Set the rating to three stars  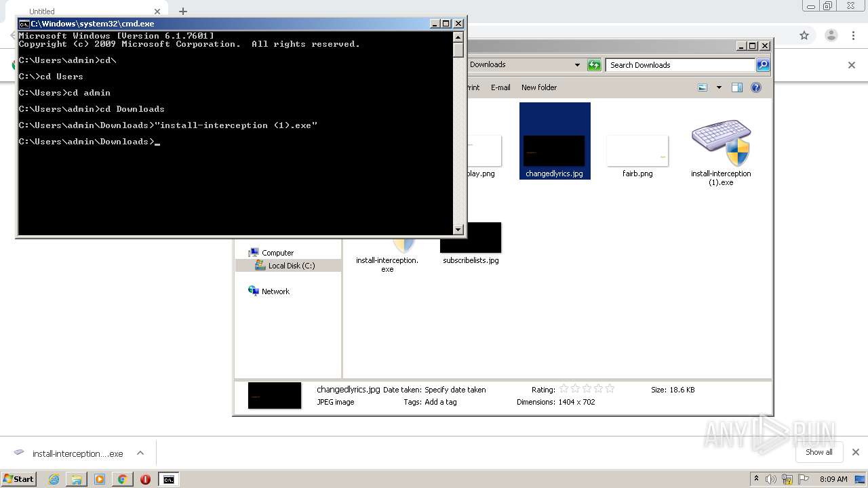tap(587, 389)
